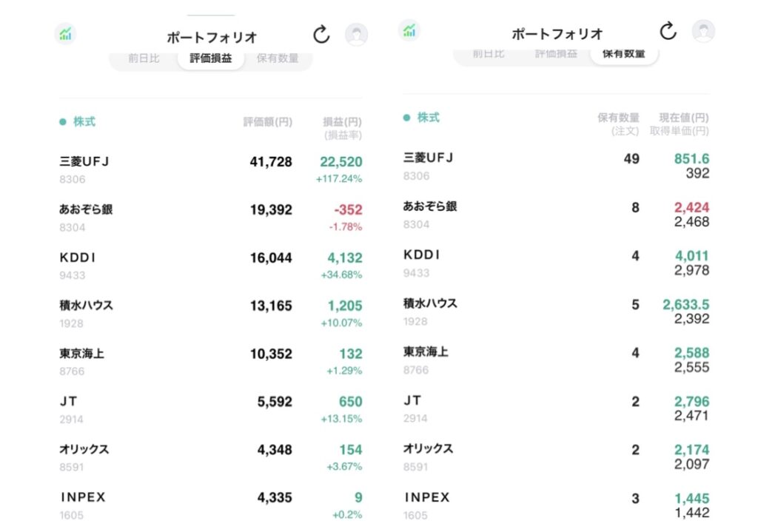Select 保有数量 tab in right panel
The width and height of the screenshot is (758, 532).
pyautogui.click(x=623, y=54)
